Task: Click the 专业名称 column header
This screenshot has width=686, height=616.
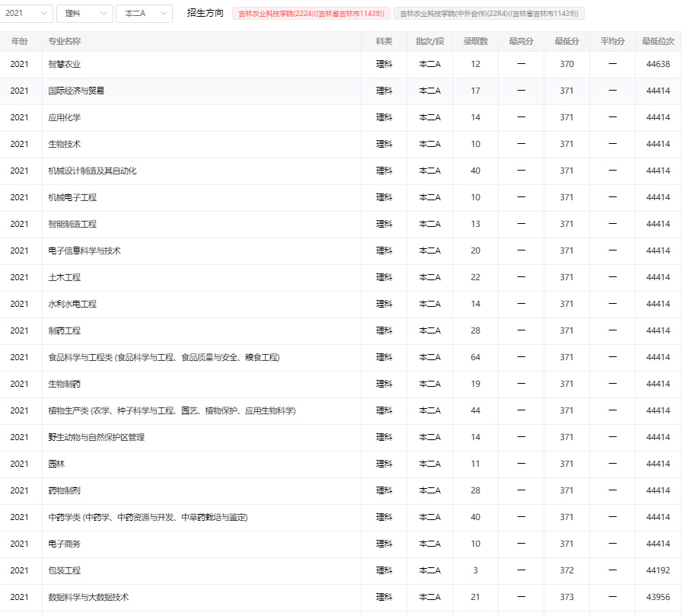Action: [64, 42]
